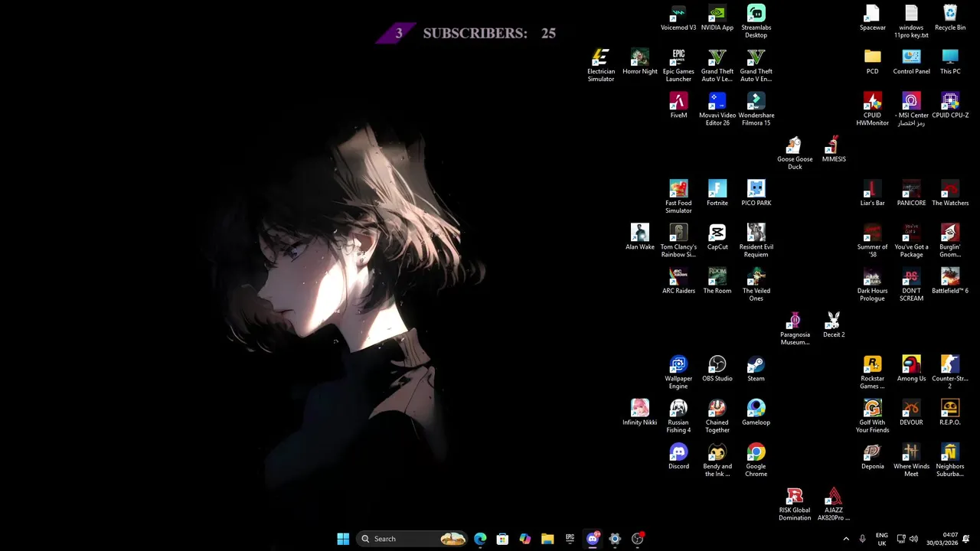Viewport: 980px width, 551px height.
Task: Select the OBS Studio shortcut
Action: tap(717, 369)
